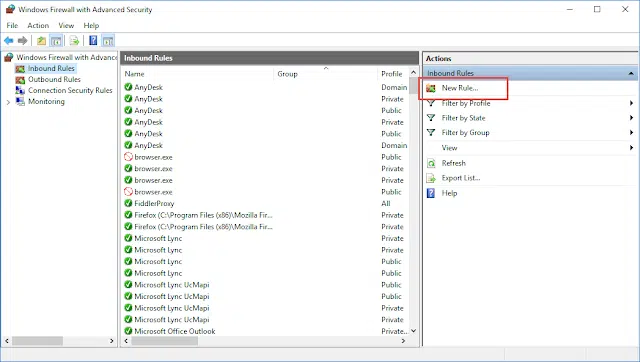Sort rules by Profile column header

[393, 74]
